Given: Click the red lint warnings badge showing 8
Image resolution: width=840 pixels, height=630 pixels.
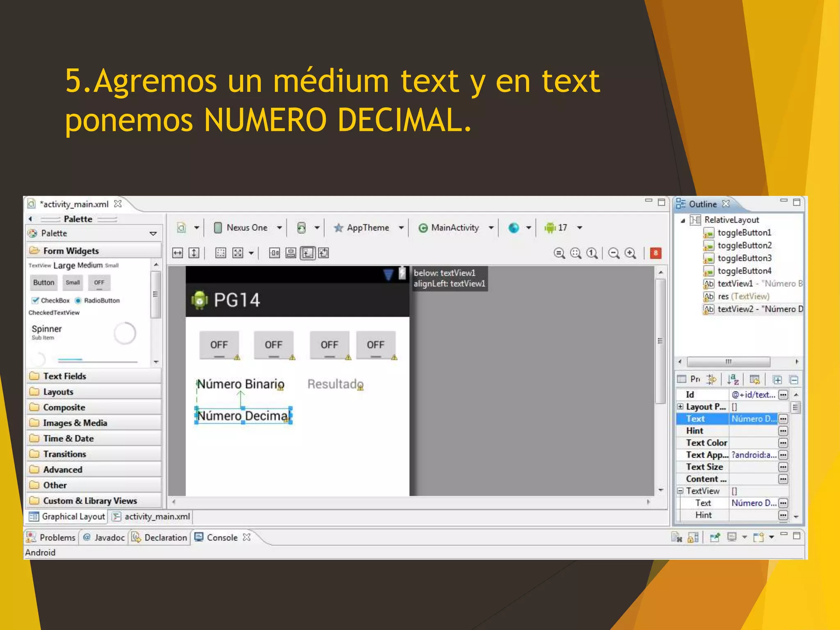Looking at the screenshot, I should [x=655, y=253].
